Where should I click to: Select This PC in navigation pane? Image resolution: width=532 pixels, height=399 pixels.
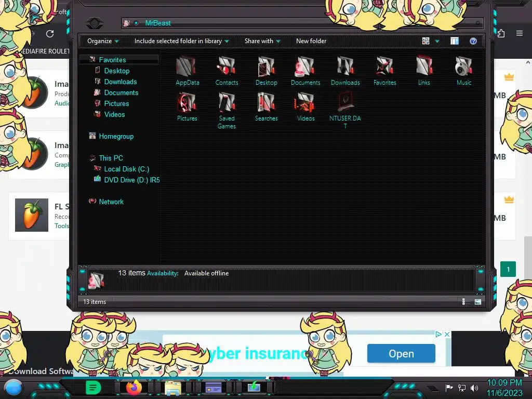pyautogui.click(x=111, y=158)
